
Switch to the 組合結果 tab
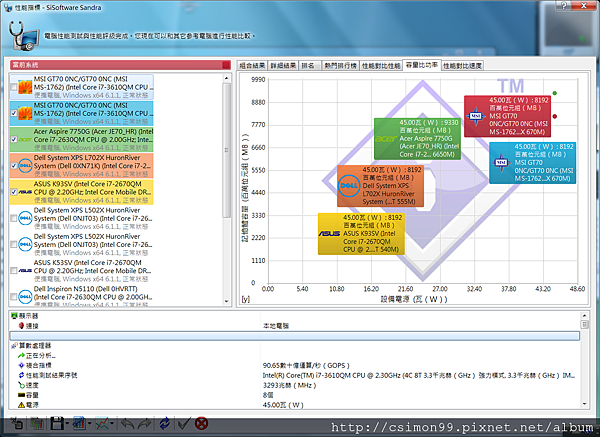252,66
